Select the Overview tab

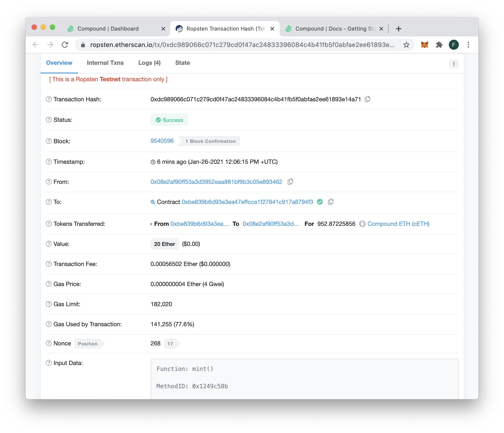click(x=59, y=63)
